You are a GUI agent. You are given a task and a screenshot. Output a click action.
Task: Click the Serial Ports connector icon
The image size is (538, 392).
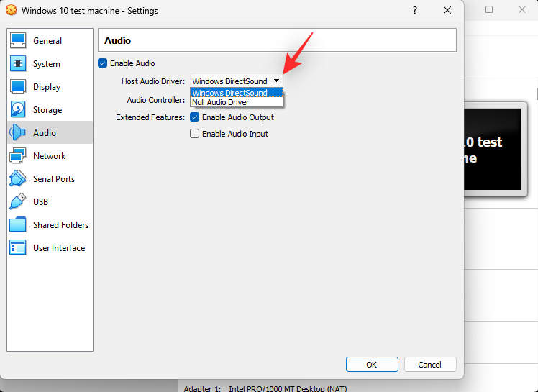18,178
